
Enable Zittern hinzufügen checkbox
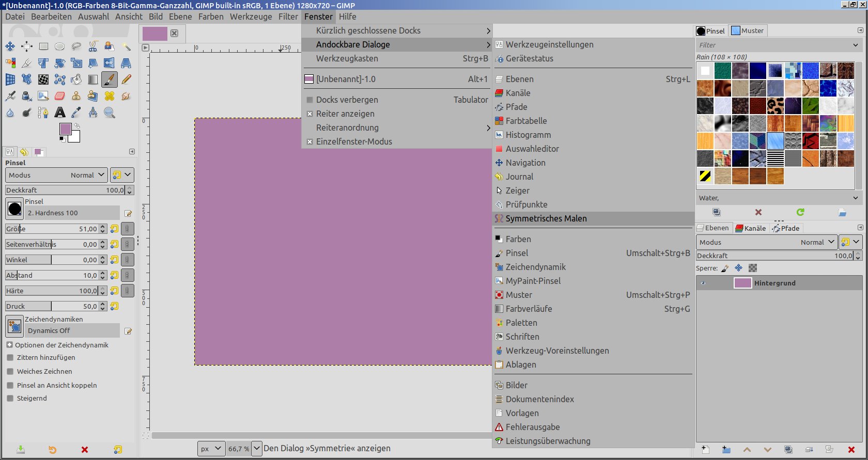(10, 357)
